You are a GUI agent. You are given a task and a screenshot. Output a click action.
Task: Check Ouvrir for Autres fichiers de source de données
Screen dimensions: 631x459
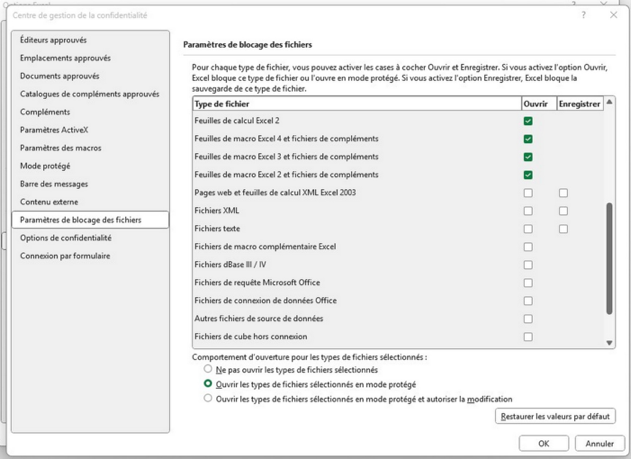click(x=528, y=319)
